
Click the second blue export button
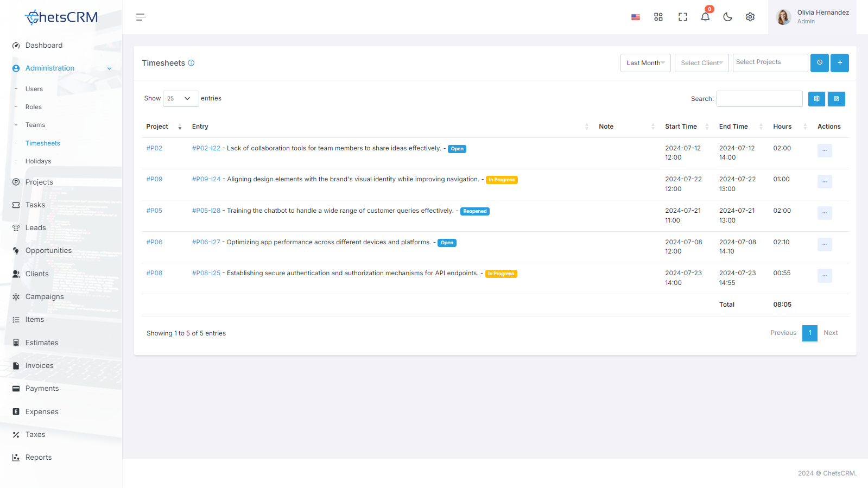pyautogui.click(x=837, y=99)
